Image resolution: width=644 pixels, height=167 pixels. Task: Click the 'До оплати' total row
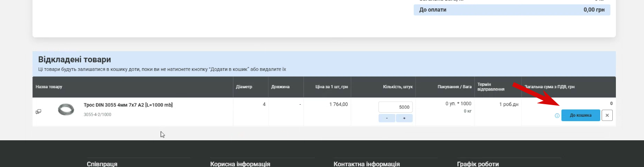coord(512,10)
